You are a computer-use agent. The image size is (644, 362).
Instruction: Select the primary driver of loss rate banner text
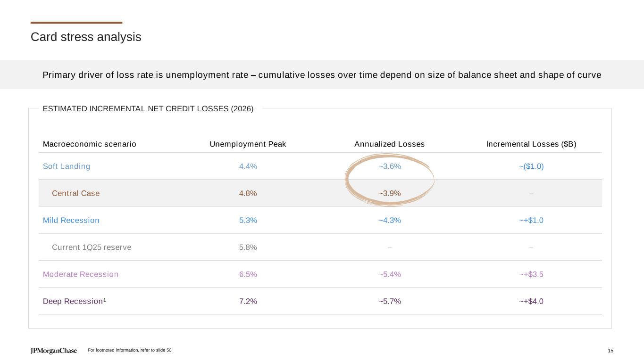click(x=322, y=75)
